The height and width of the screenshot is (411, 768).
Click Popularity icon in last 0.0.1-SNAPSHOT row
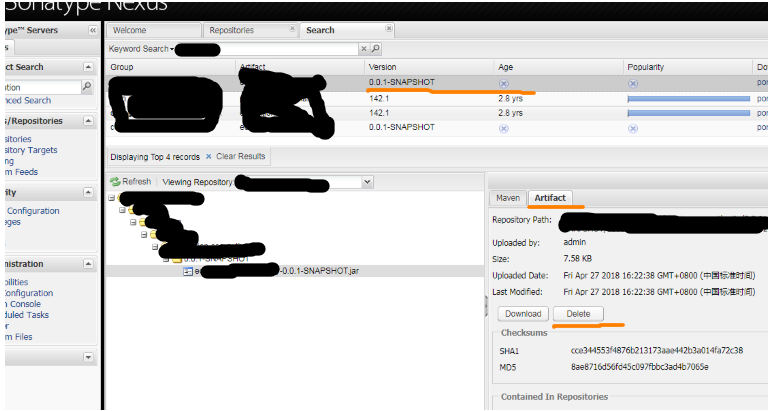(633, 128)
